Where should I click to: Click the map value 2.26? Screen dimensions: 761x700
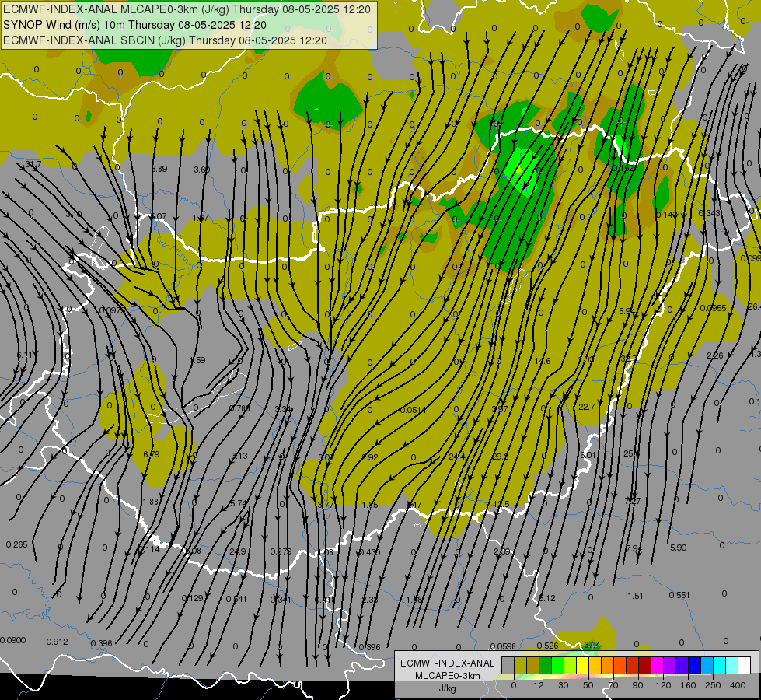coord(715,355)
